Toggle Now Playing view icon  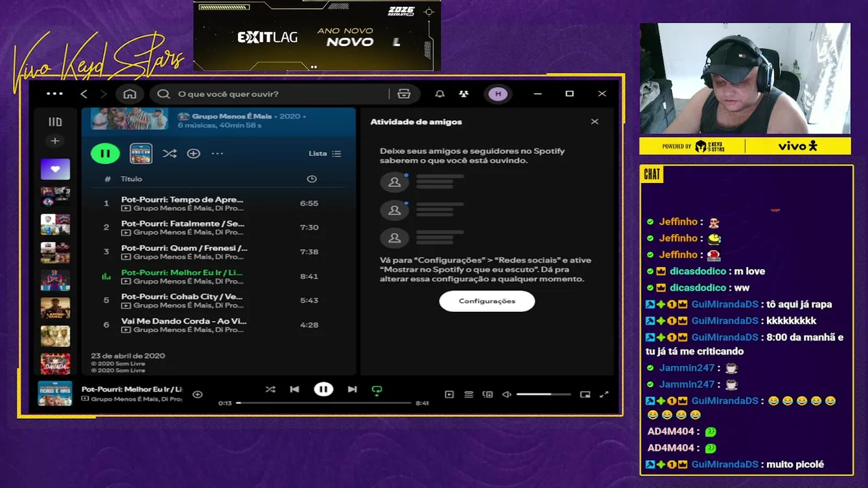(x=449, y=394)
